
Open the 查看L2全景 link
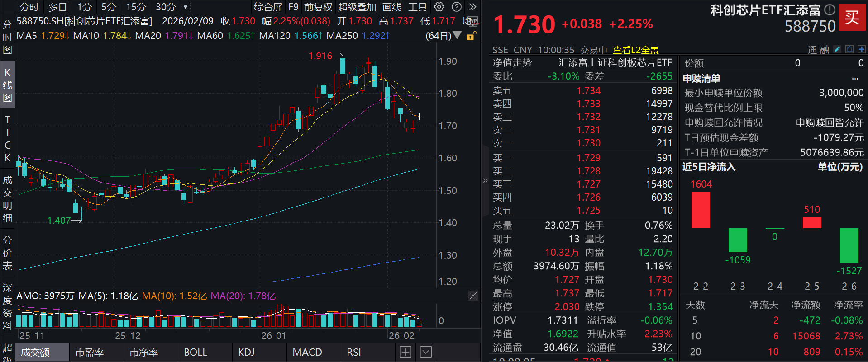(x=635, y=50)
